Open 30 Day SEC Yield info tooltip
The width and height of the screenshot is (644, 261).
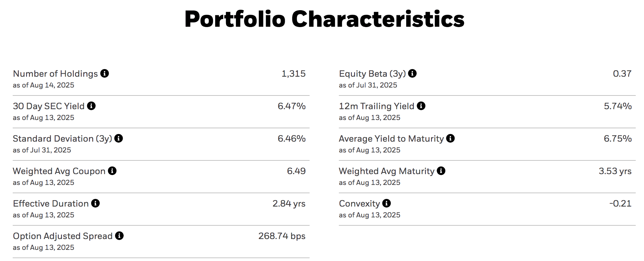(x=91, y=106)
